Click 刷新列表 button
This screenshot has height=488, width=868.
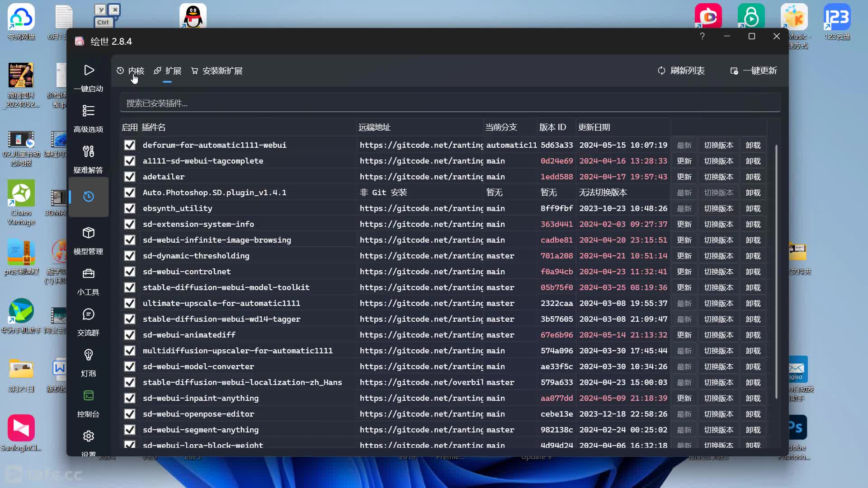click(681, 71)
